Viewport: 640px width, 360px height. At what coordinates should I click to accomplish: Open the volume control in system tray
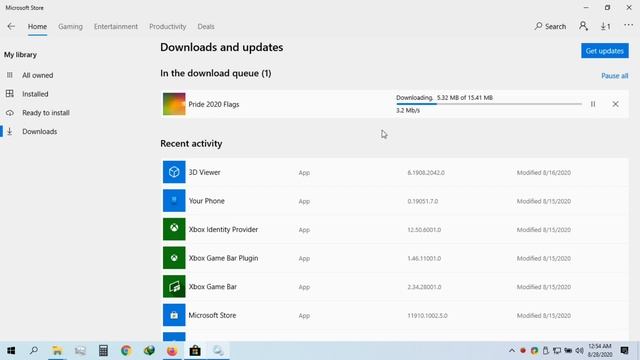click(x=579, y=351)
